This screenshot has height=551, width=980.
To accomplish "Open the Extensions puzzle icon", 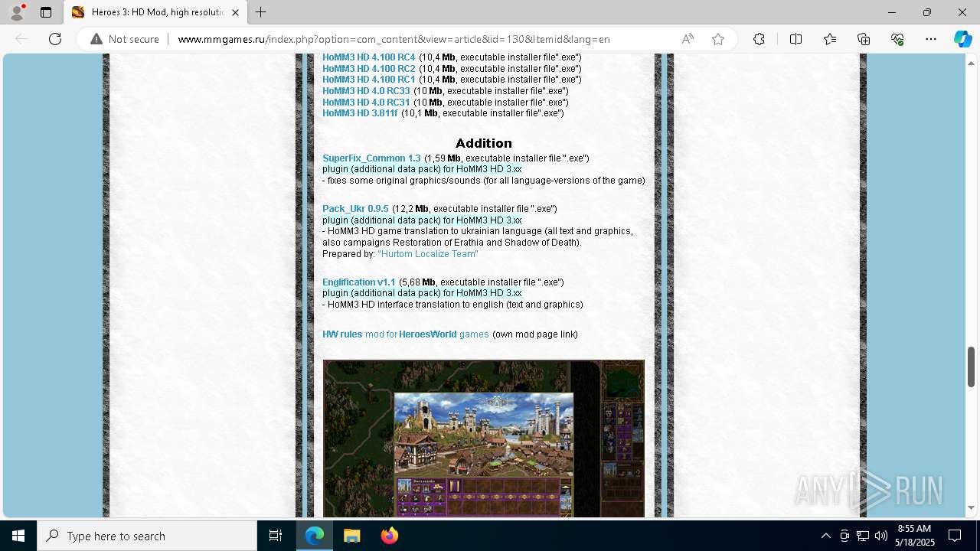I will pos(759,39).
